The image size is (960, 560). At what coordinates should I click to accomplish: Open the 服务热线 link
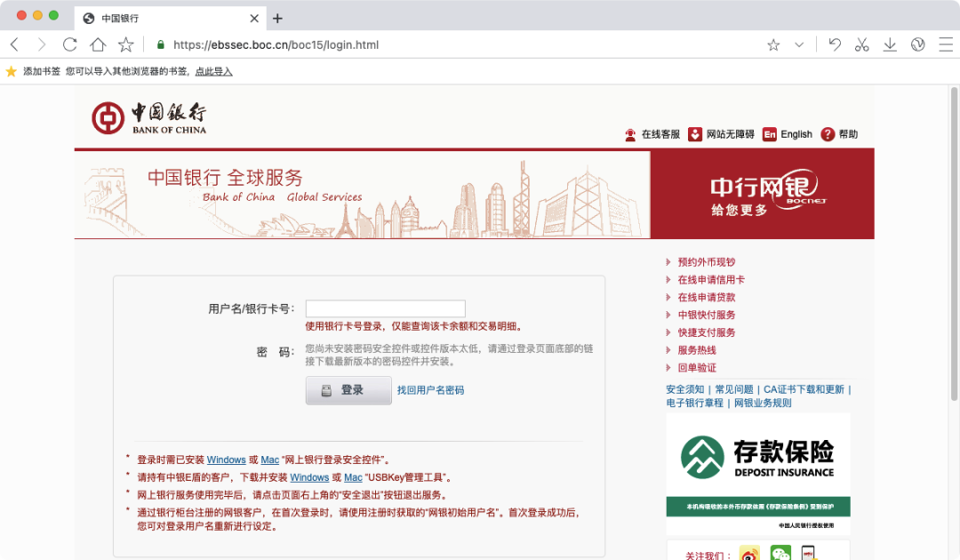[x=697, y=351]
